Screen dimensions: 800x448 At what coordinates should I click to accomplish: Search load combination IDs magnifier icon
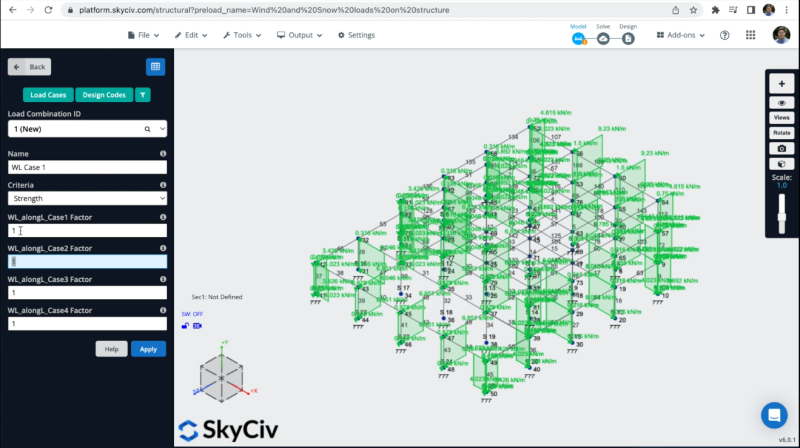[x=147, y=129]
